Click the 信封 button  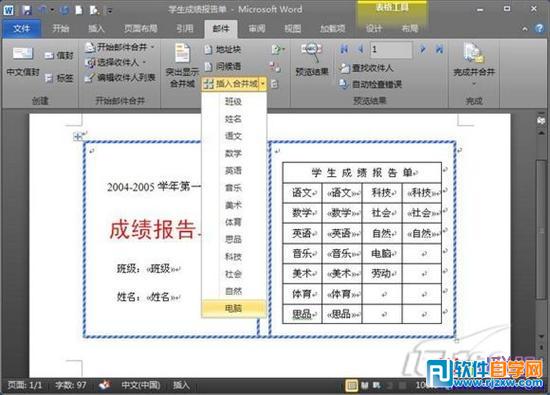[x=59, y=55]
